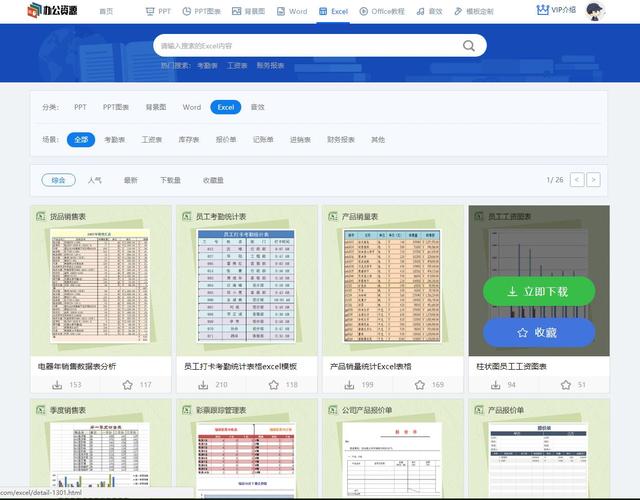Sort results by 收藏量
Viewport: 640px width, 500px height.
[213, 180]
